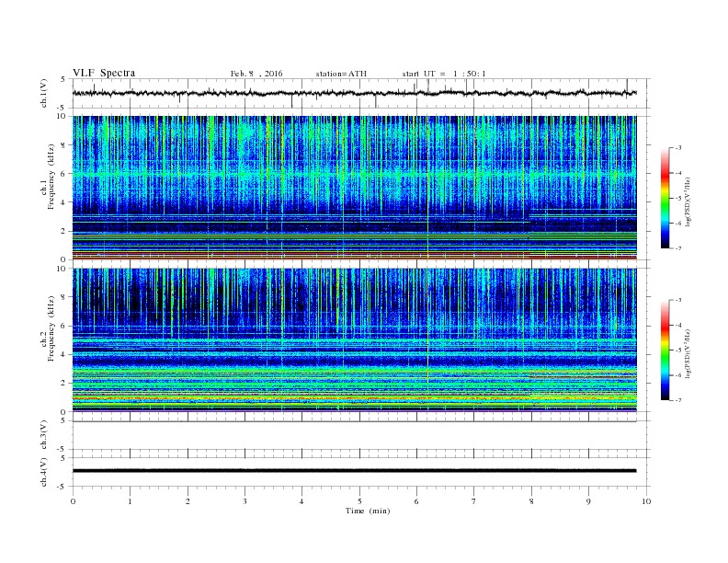Click the 4 kHz tick of ch.1 frequency axis
The height and width of the screenshot is (563, 728).
(x=63, y=202)
